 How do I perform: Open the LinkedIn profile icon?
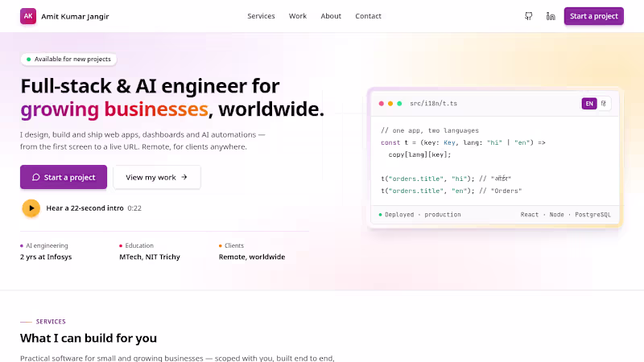pyautogui.click(x=551, y=16)
